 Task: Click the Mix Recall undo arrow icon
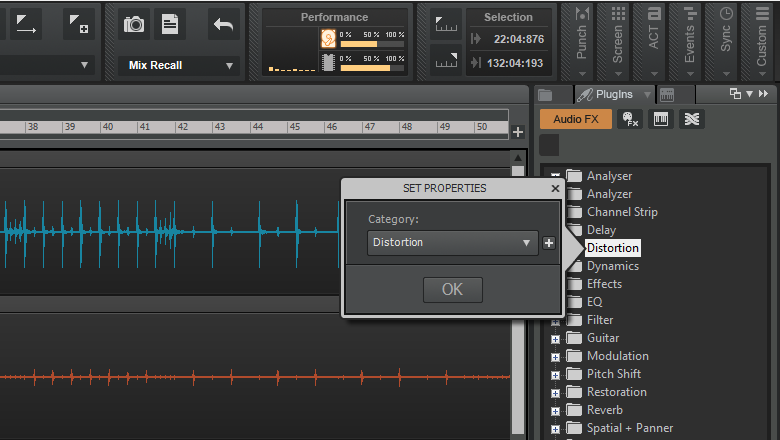pos(224,24)
